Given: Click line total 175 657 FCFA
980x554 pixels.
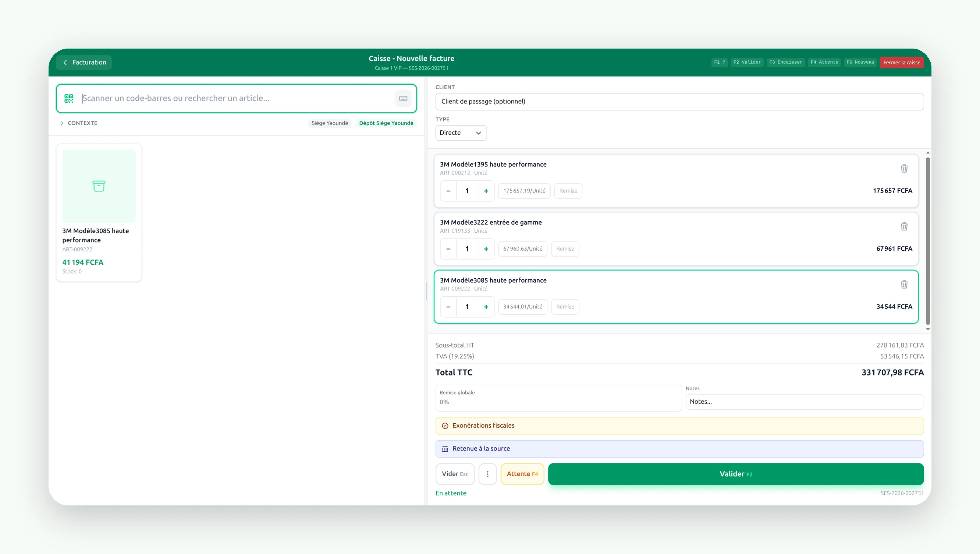Looking at the screenshot, I should coord(892,191).
